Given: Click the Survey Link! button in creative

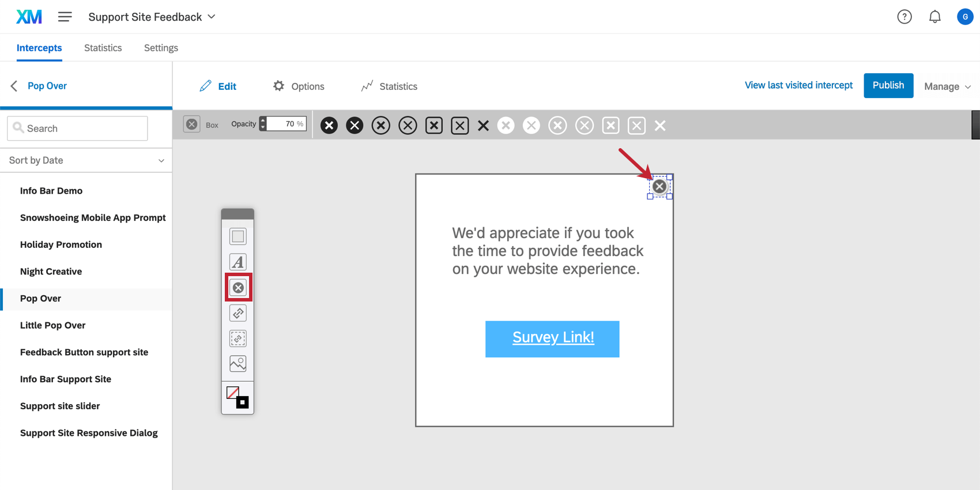Looking at the screenshot, I should pyautogui.click(x=552, y=339).
